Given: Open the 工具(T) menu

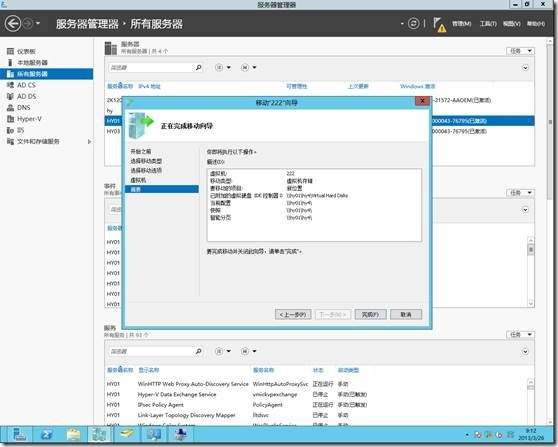Looking at the screenshot, I should point(488,23).
